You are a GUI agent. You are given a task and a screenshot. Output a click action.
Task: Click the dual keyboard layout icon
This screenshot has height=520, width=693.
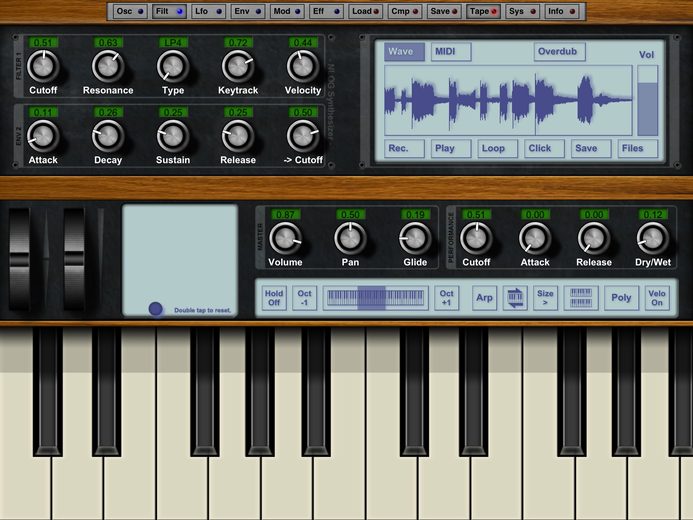pyautogui.click(x=581, y=298)
